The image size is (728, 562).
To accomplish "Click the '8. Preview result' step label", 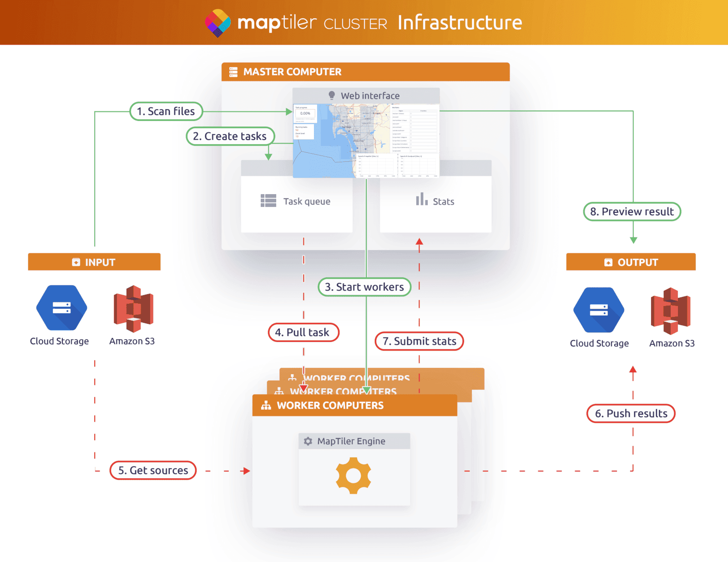I will tap(632, 211).
